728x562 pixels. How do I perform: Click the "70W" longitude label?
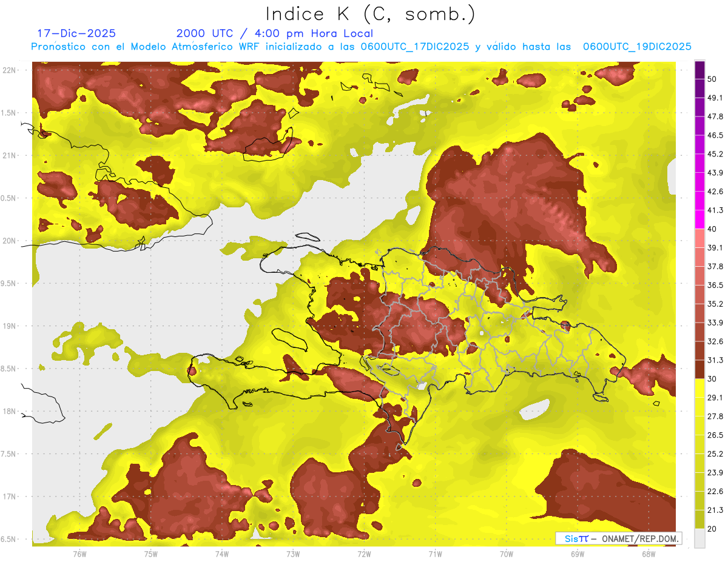click(506, 554)
